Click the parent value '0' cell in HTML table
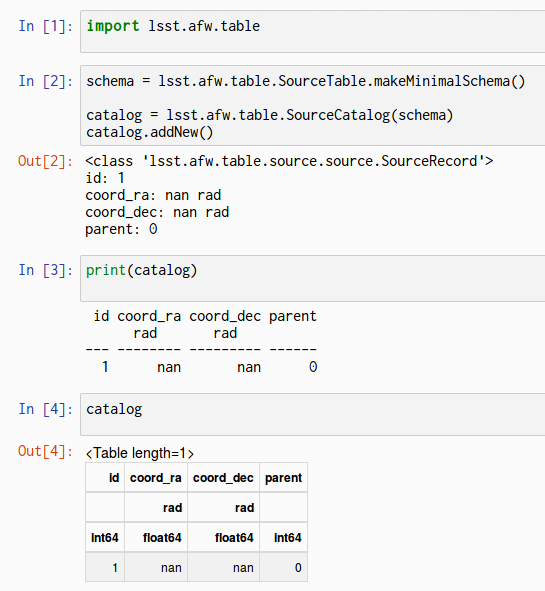 pos(283,567)
